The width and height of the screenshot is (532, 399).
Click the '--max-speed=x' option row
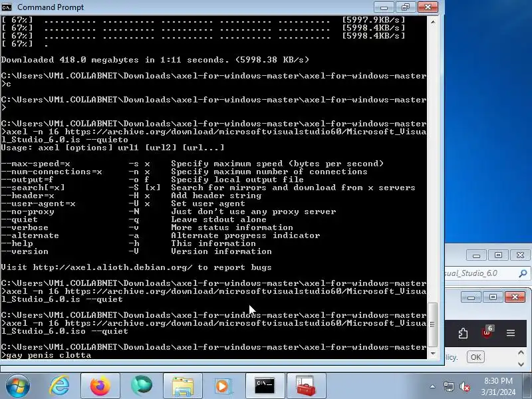(192, 164)
